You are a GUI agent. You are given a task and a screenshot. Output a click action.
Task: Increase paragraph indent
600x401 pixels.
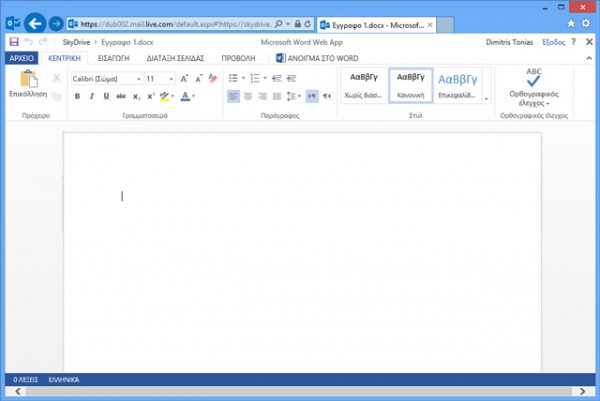pos(291,78)
